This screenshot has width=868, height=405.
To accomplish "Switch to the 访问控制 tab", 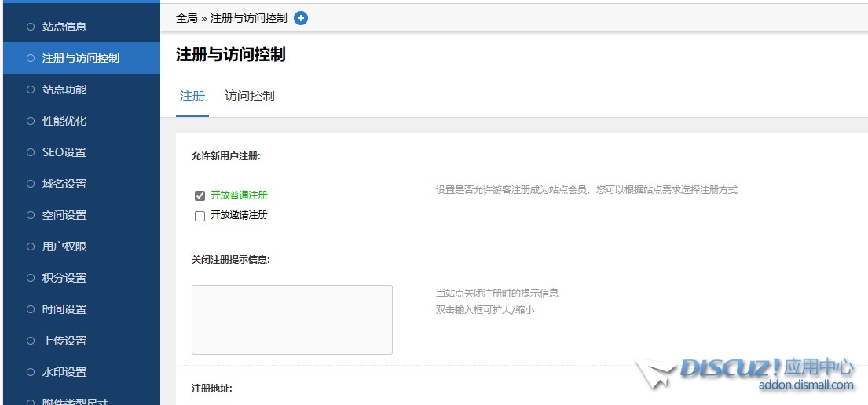I will coord(249,97).
